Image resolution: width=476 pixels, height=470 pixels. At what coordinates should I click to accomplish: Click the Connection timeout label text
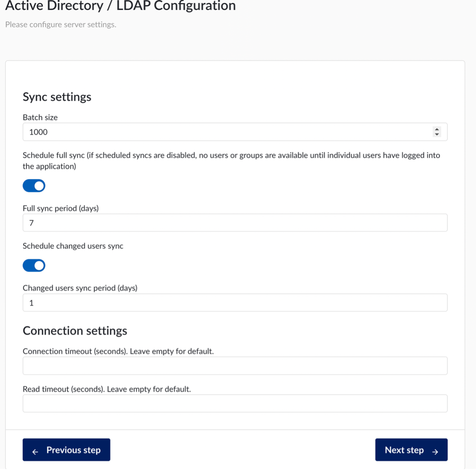point(118,351)
